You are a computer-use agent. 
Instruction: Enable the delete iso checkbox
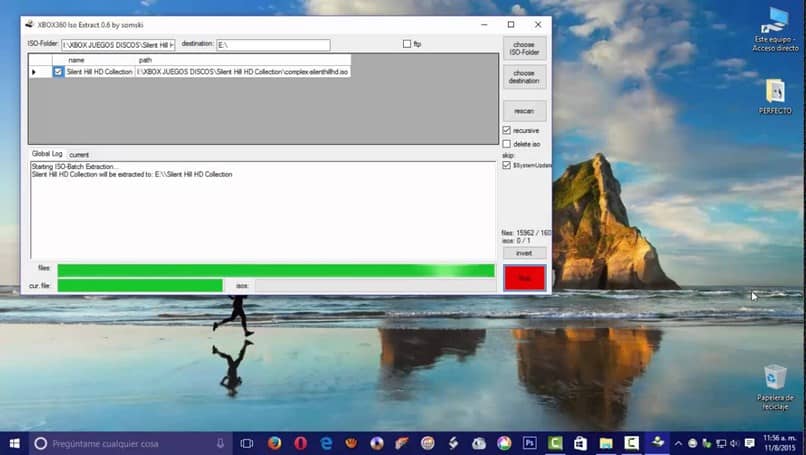point(507,144)
